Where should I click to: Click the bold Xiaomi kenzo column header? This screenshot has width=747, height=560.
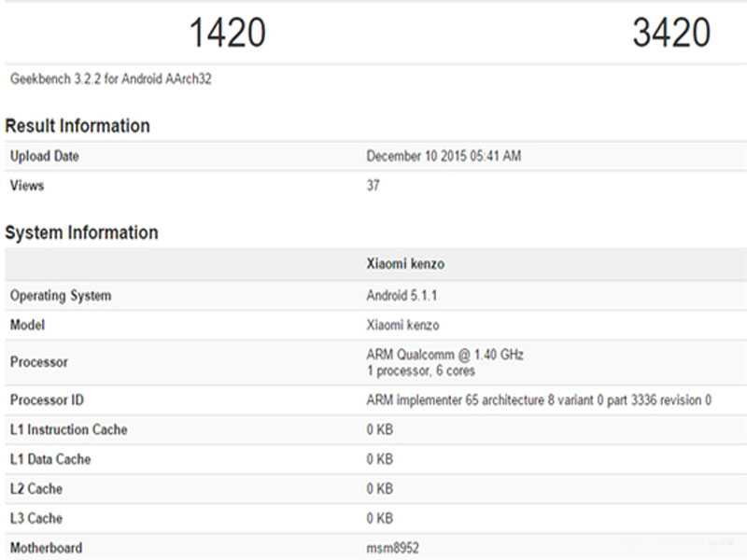point(405,264)
